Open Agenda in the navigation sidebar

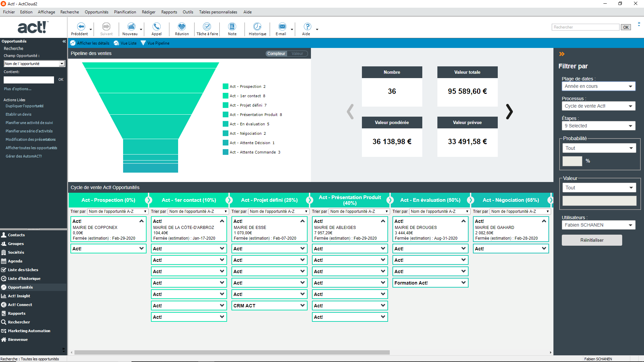click(x=15, y=261)
